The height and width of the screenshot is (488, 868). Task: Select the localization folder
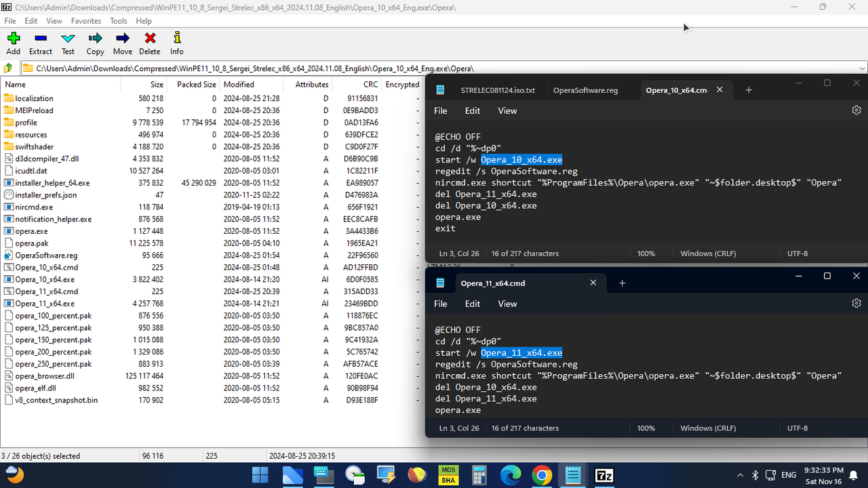click(x=34, y=98)
